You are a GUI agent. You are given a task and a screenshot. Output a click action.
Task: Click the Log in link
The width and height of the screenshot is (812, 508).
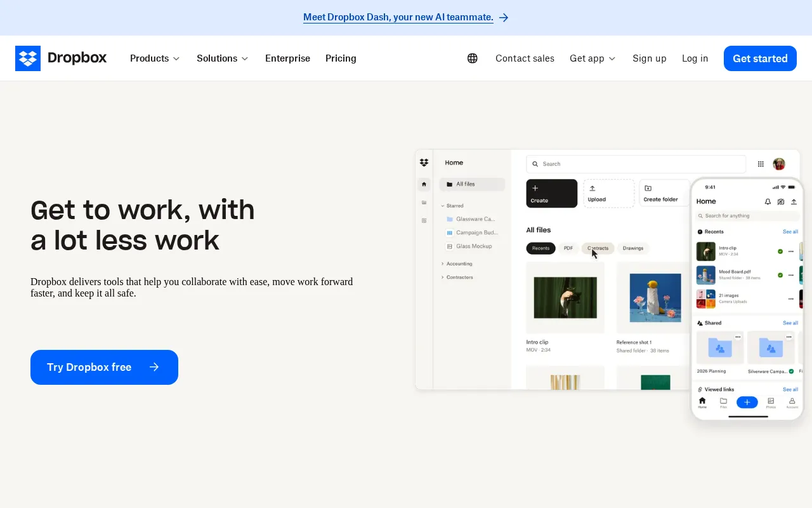pyautogui.click(x=695, y=58)
